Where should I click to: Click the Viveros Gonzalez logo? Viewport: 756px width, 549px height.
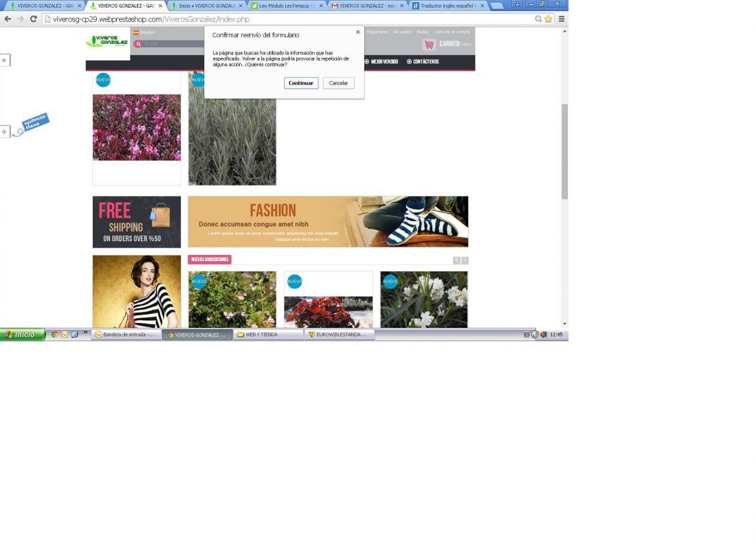pyautogui.click(x=107, y=41)
